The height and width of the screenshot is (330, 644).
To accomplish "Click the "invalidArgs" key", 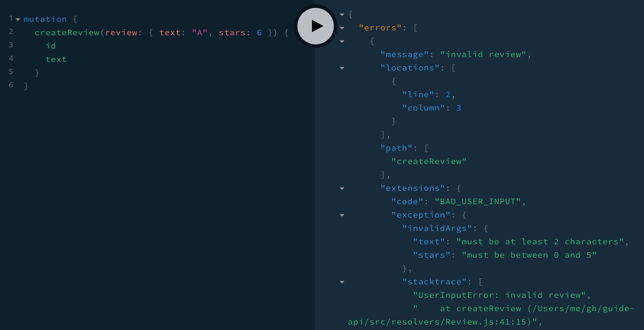I will 437,228.
